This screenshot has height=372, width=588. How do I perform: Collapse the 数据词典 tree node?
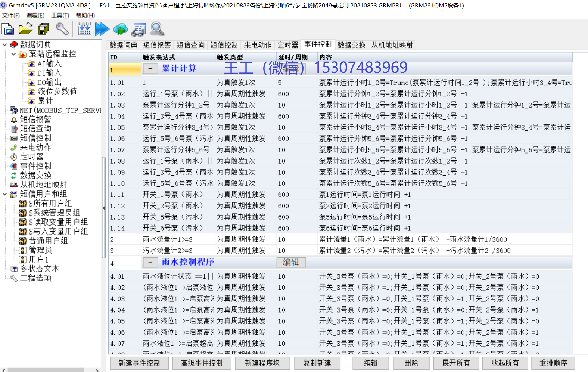(x=5, y=45)
